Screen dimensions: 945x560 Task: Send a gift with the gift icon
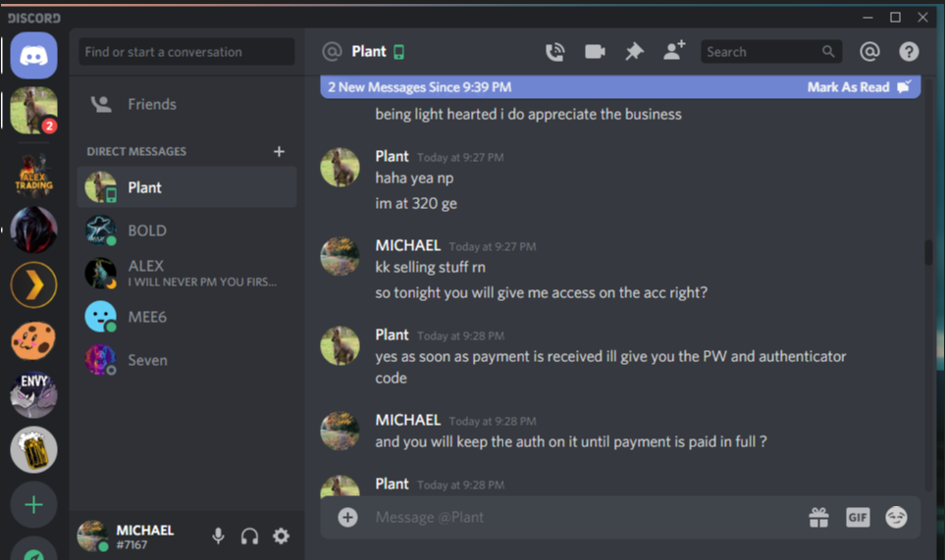click(x=818, y=517)
